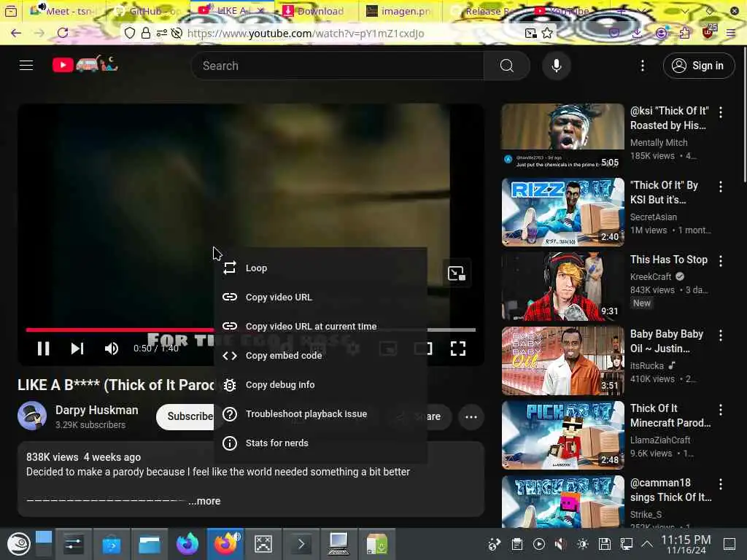
Task: Subscribe to Darpy Huskman channel
Action: coord(186,416)
